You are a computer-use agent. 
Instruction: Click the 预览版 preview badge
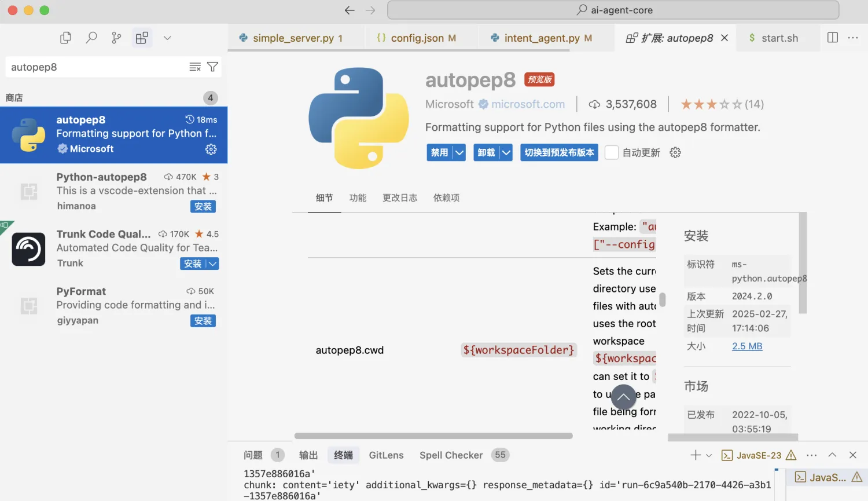coord(539,79)
